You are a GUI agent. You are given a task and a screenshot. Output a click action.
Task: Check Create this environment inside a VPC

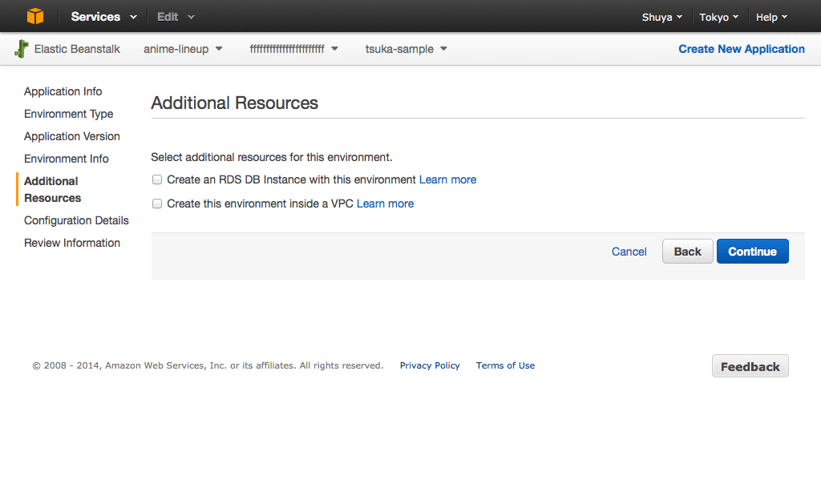pos(157,204)
